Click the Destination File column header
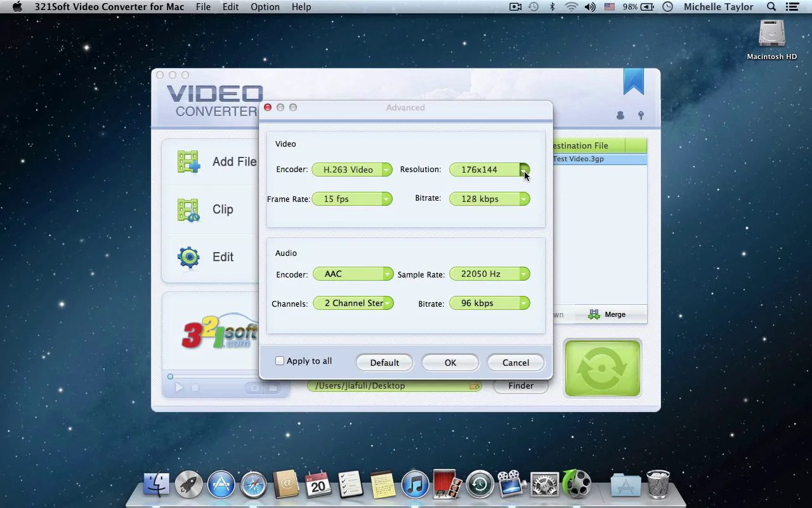The image size is (812, 508). pyautogui.click(x=589, y=145)
